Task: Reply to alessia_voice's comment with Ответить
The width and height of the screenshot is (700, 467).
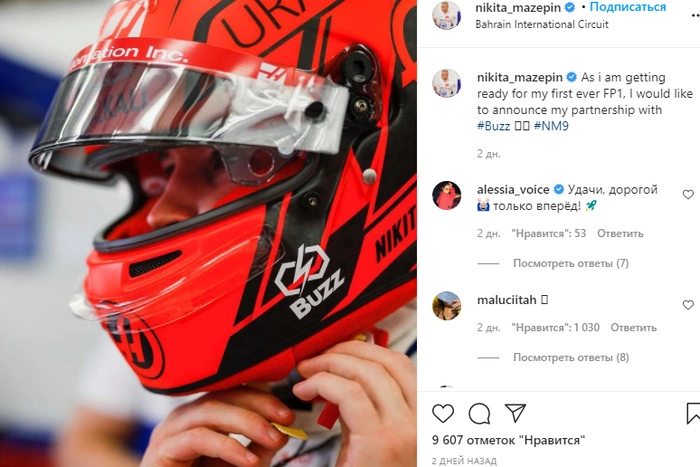Action: click(x=620, y=234)
